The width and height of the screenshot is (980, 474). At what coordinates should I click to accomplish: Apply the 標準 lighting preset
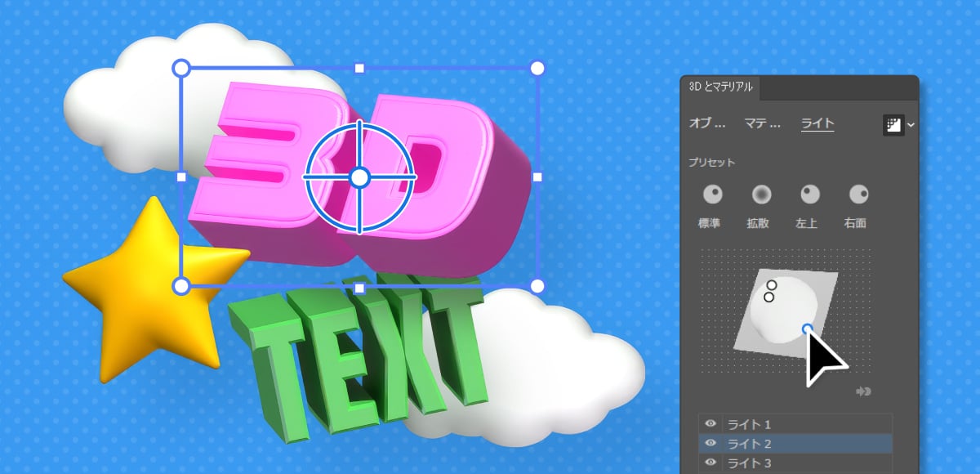713,195
